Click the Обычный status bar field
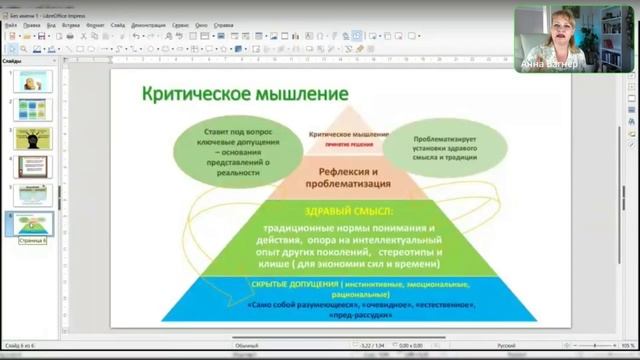Image resolution: width=640 pixels, height=360 pixels. (x=247, y=346)
